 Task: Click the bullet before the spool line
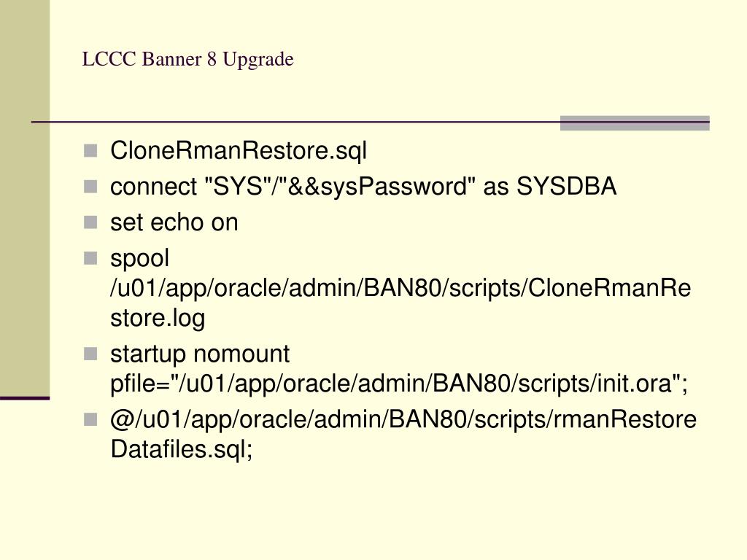coord(90,258)
